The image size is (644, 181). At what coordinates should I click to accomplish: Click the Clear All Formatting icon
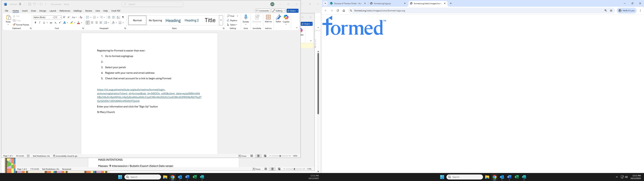pyautogui.click(x=81, y=17)
